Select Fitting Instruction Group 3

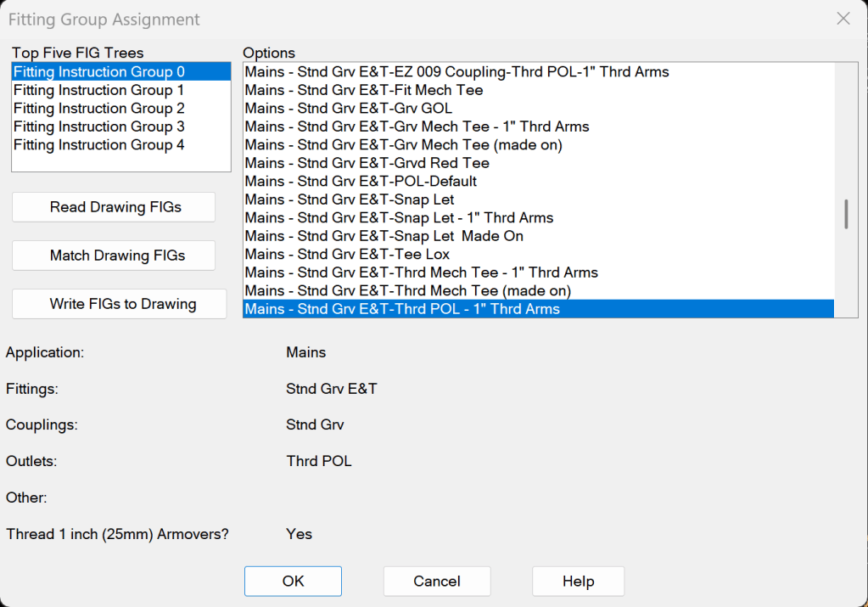pyautogui.click(x=121, y=126)
